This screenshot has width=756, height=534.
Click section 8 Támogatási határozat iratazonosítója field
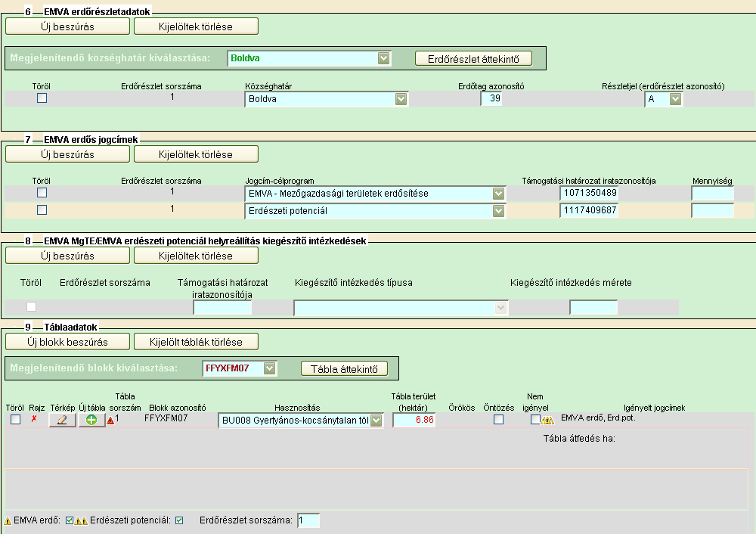click(222, 307)
